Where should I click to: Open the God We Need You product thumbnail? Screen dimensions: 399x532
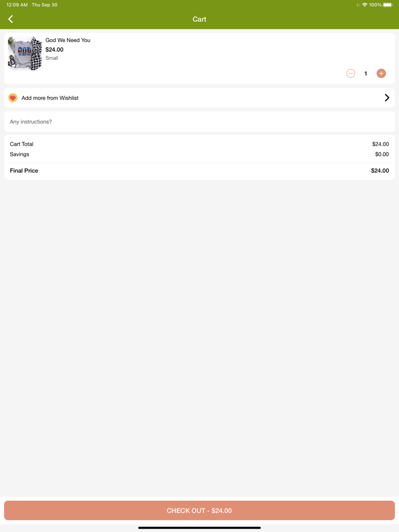click(25, 54)
